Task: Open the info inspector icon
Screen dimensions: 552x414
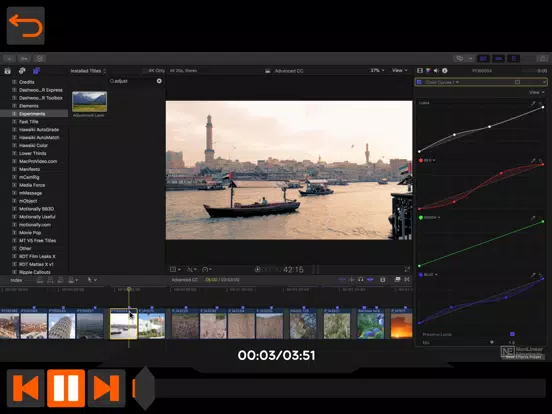Action: (445, 71)
